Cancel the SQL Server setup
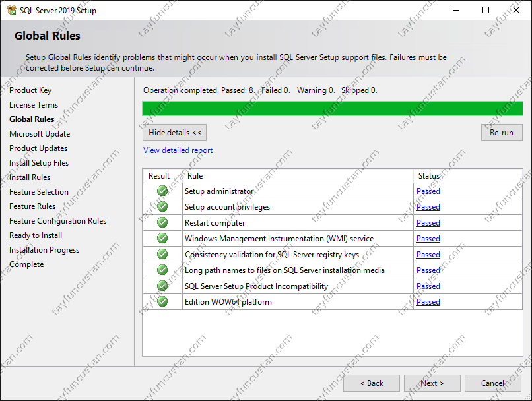 click(492, 383)
